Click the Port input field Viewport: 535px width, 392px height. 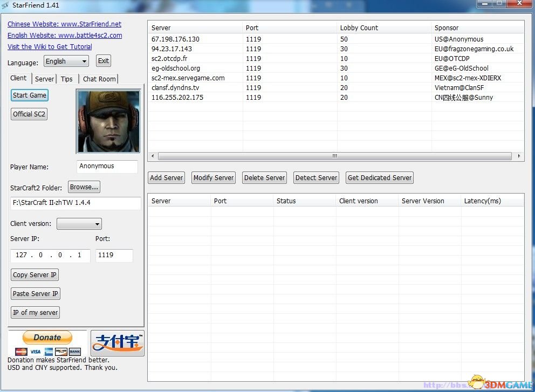point(114,255)
